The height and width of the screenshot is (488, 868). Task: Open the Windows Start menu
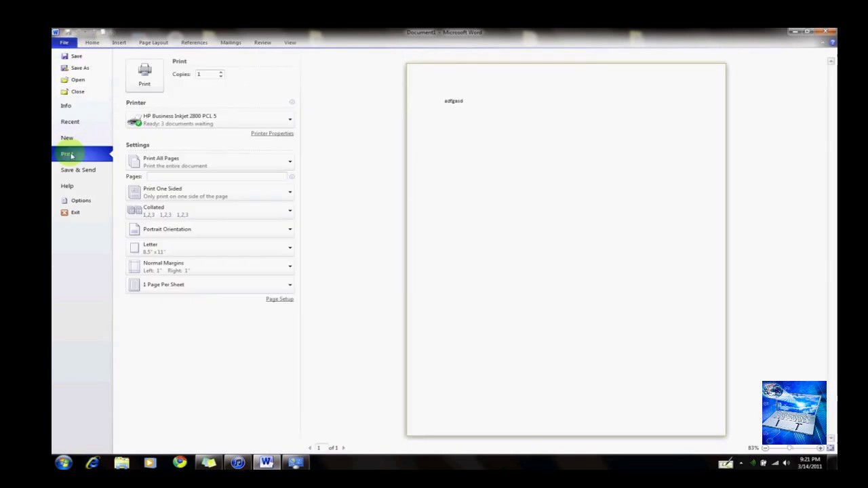(x=64, y=463)
